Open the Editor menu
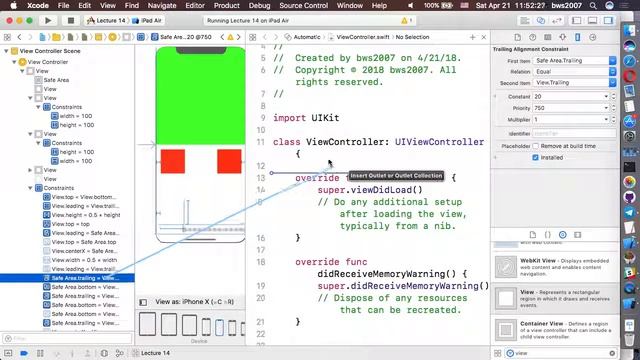Viewport: 640px width, 360px height. pos(195,5)
